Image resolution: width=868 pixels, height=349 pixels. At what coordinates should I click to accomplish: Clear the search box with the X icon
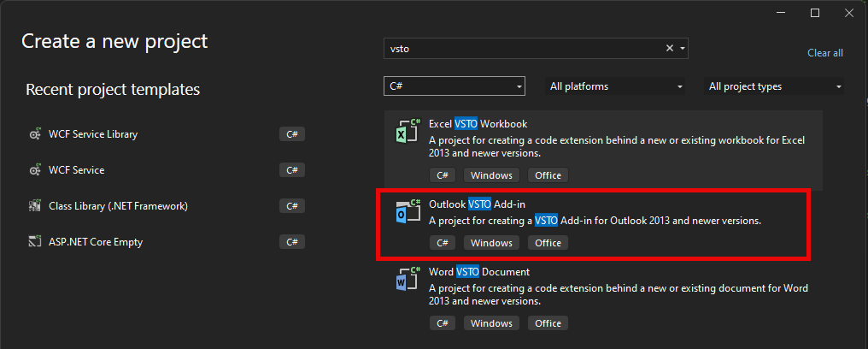[x=669, y=48]
